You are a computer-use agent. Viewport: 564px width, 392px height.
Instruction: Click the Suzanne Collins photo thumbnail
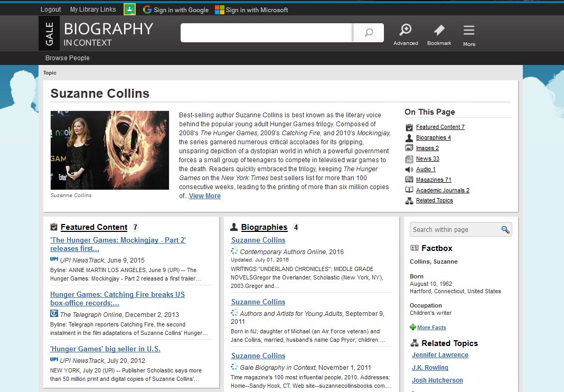(x=110, y=150)
